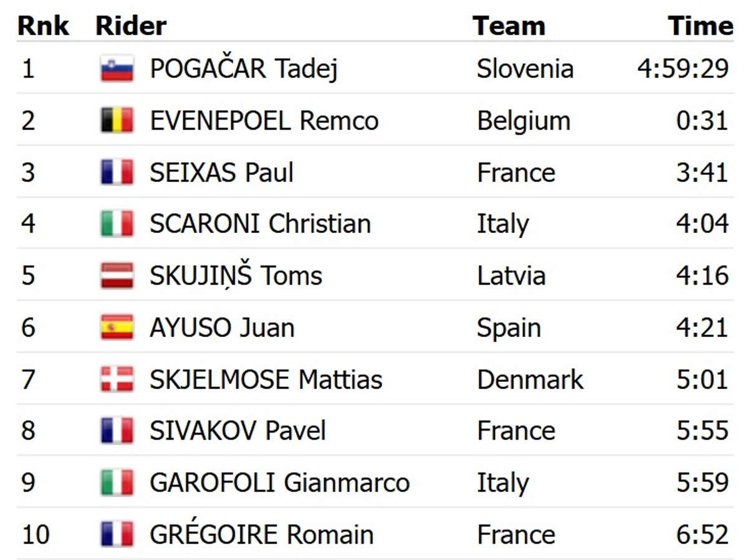748x560 pixels.
Task: Click the France flag beside Seixas
Action: [x=117, y=173]
